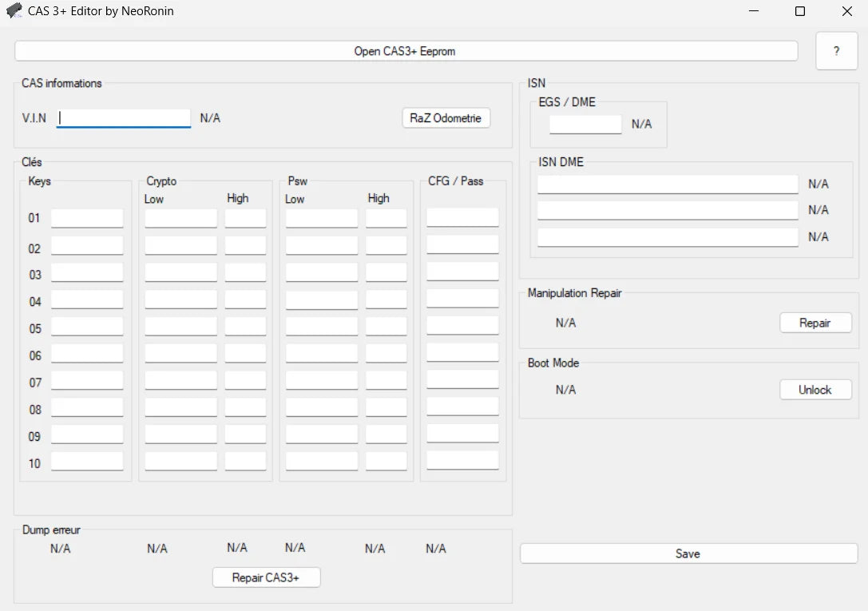Click the Repair CAS3+ button
The height and width of the screenshot is (611, 868).
point(266,577)
